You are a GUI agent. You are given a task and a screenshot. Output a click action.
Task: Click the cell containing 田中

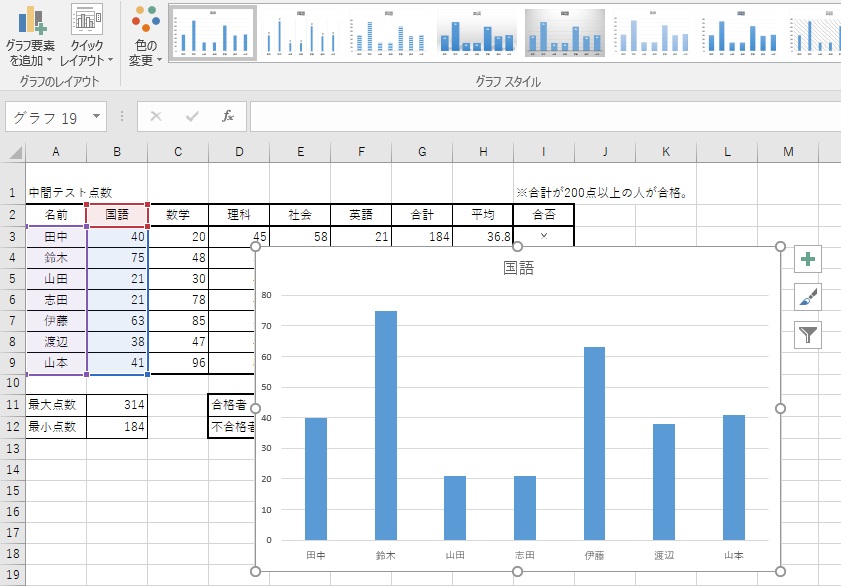tap(56, 237)
